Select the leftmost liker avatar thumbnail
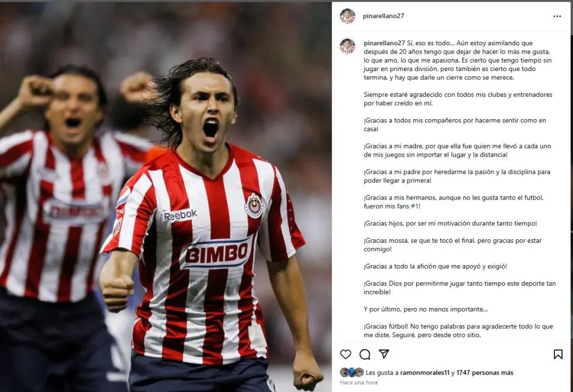 coord(344,372)
